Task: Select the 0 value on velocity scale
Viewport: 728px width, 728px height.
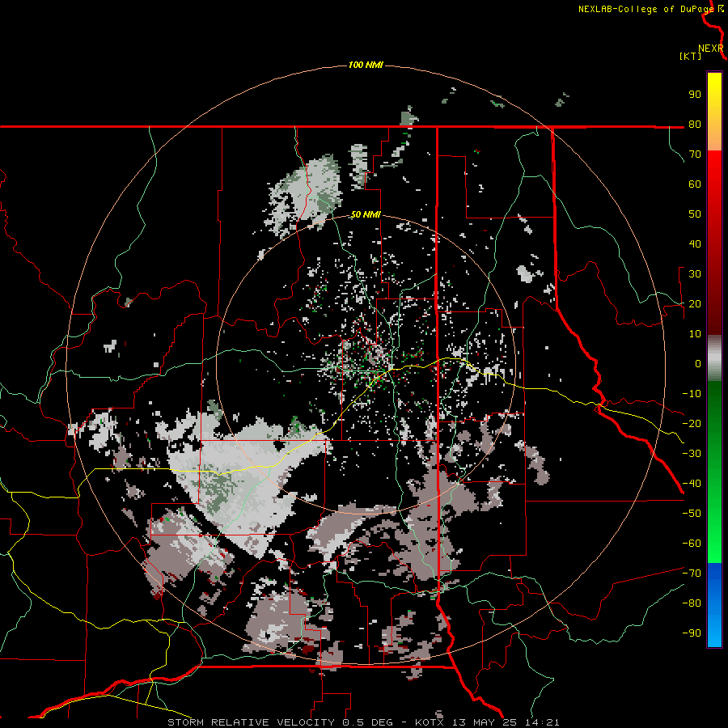Action: coord(698,363)
